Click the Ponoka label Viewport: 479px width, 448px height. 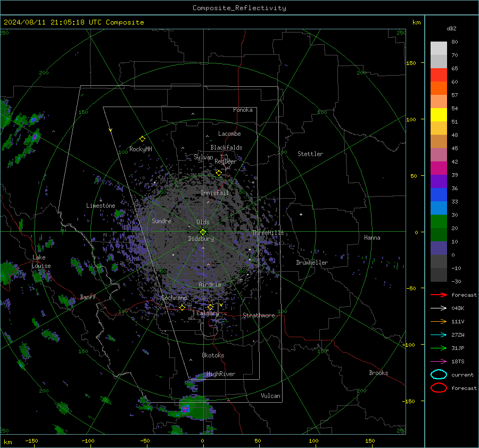tap(243, 110)
